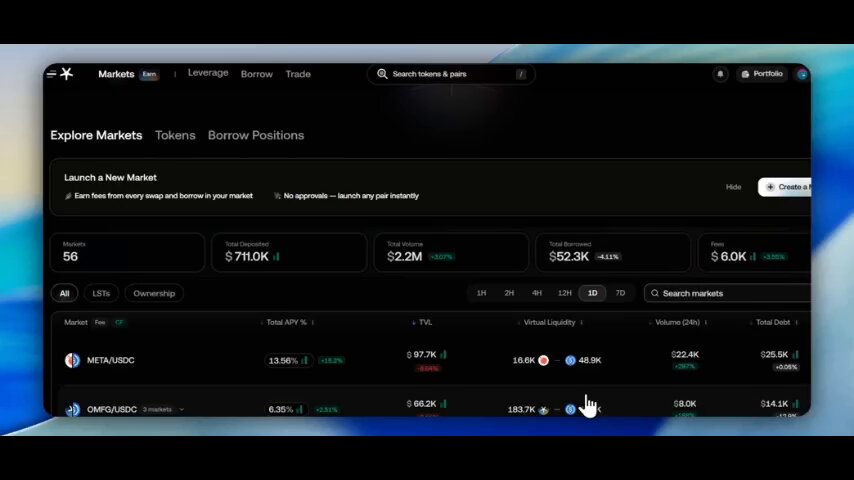This screenshot has height=480, width=854.
Task: Click the Total Volume $2.2M card
Action: click(x=451, y=252)
